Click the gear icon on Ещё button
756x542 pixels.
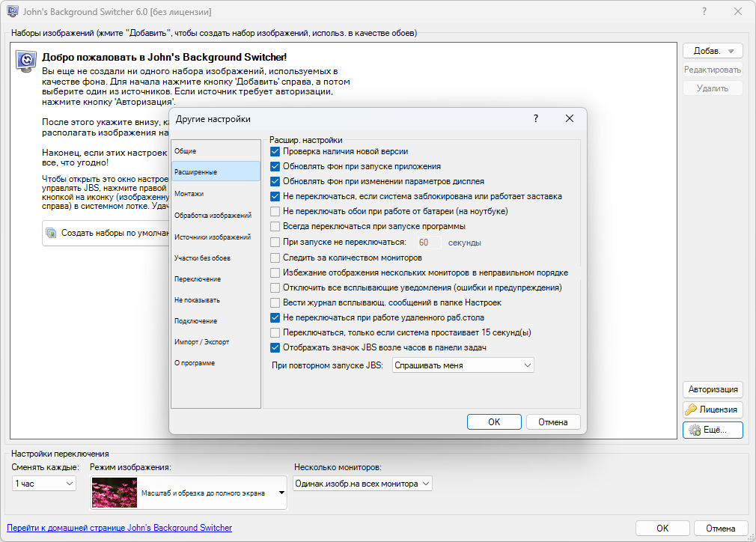click(695, 430)
